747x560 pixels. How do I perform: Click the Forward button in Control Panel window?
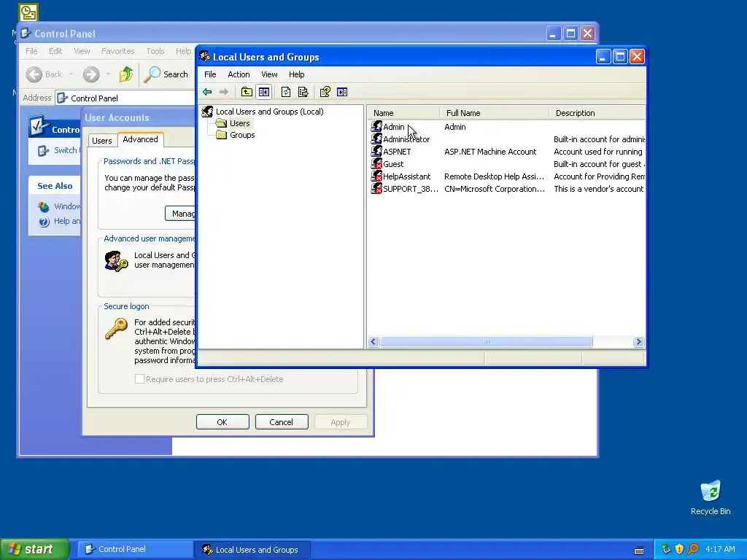[x=91, y=74]
